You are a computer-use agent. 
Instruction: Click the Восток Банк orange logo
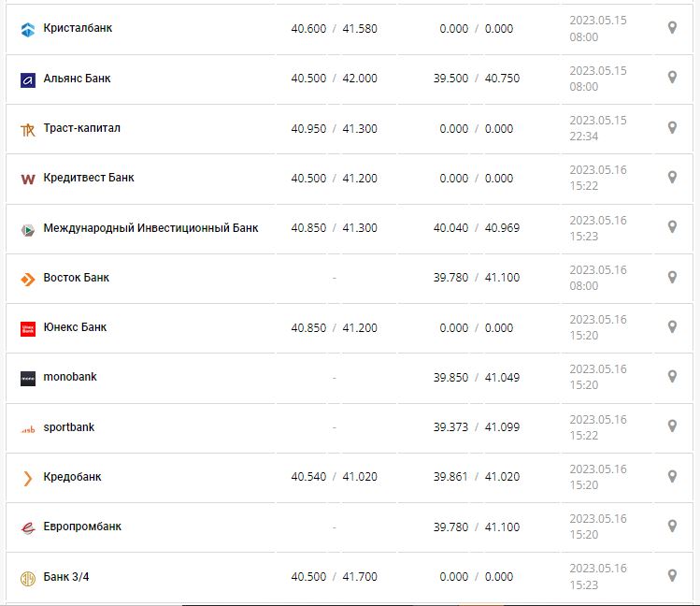(27, 279)
